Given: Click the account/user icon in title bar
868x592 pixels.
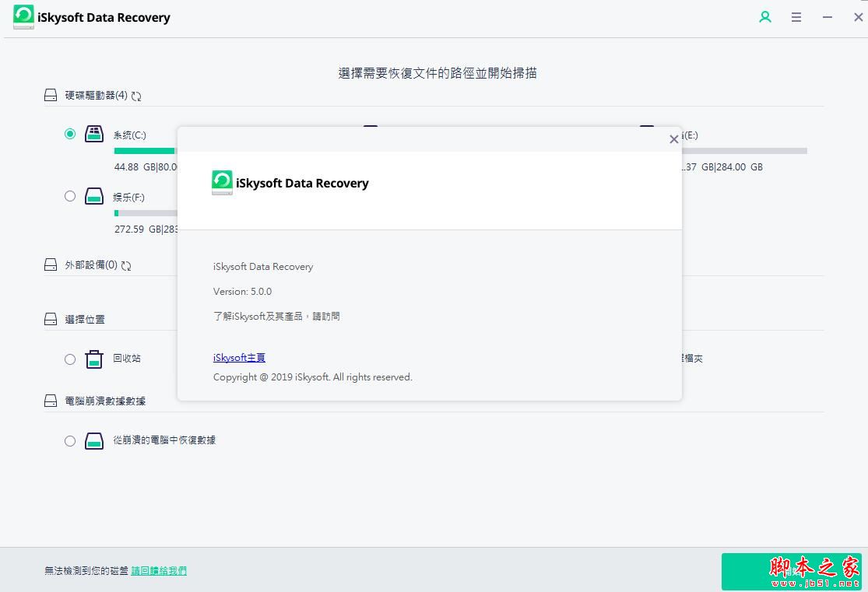Looking at the screenshot, I should coord(765,16).
